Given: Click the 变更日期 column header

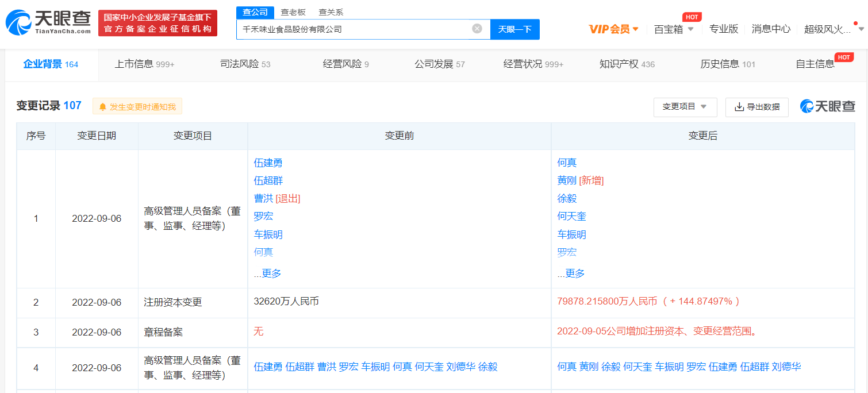Looking at the screenshot, I should (97, 136).
